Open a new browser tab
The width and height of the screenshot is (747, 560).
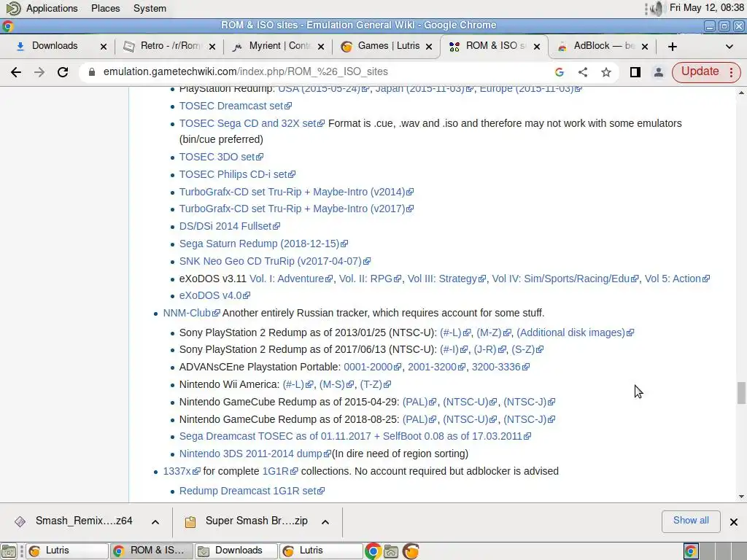coord(672,47)
